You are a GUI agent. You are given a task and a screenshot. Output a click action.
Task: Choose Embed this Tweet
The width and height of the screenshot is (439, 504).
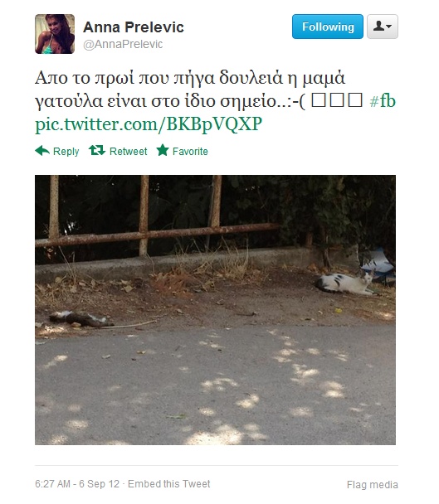click(x=169, y=484)
